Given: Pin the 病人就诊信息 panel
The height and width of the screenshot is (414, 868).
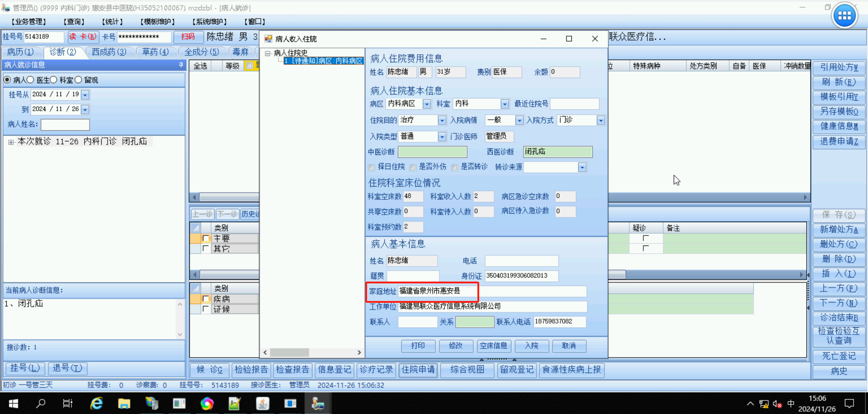Looking at the screenshot, I should pyautogui.click(x=181, y=65).
